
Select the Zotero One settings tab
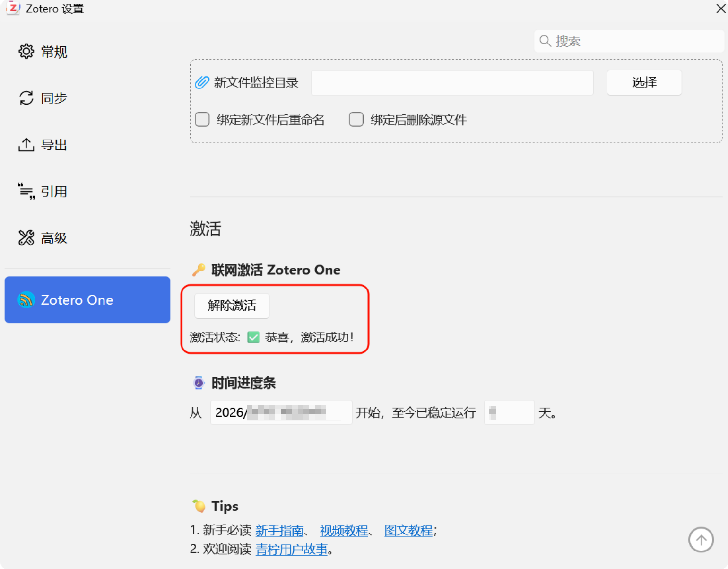pyautogui.click(x=87, y=300)
